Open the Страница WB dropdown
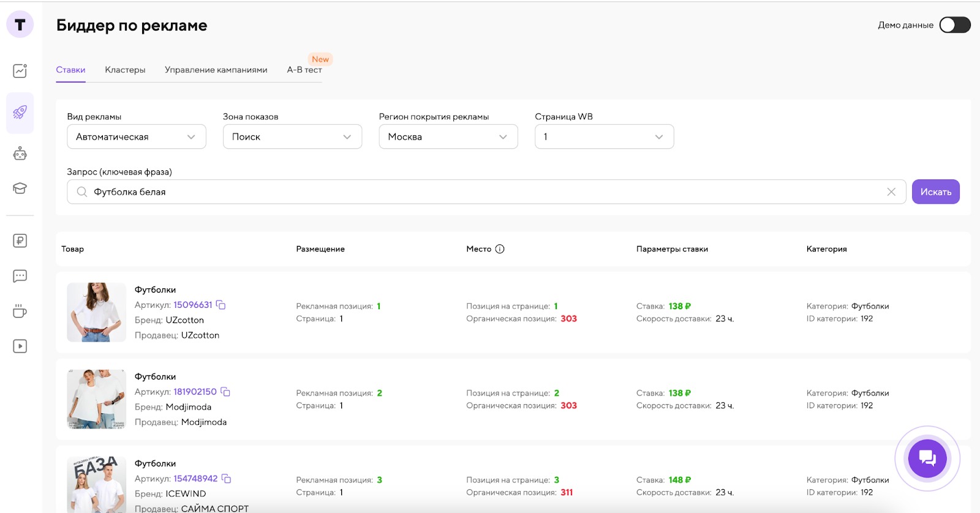 pos(604,137)
